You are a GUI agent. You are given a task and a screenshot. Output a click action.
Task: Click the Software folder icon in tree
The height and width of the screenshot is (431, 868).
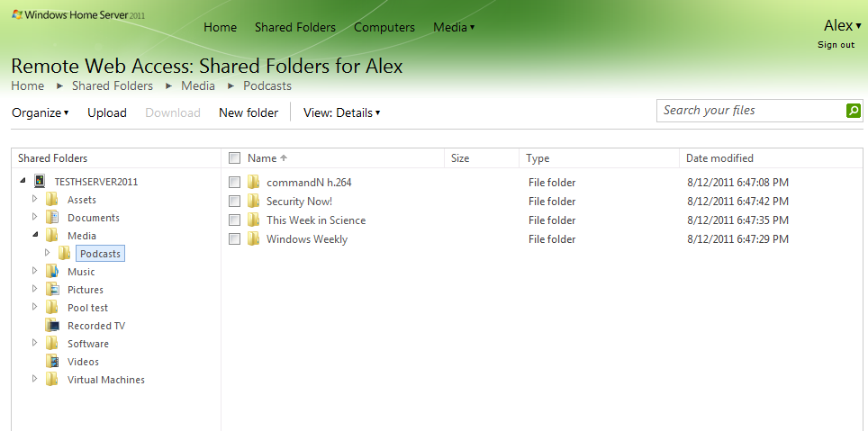click(52, 344)
